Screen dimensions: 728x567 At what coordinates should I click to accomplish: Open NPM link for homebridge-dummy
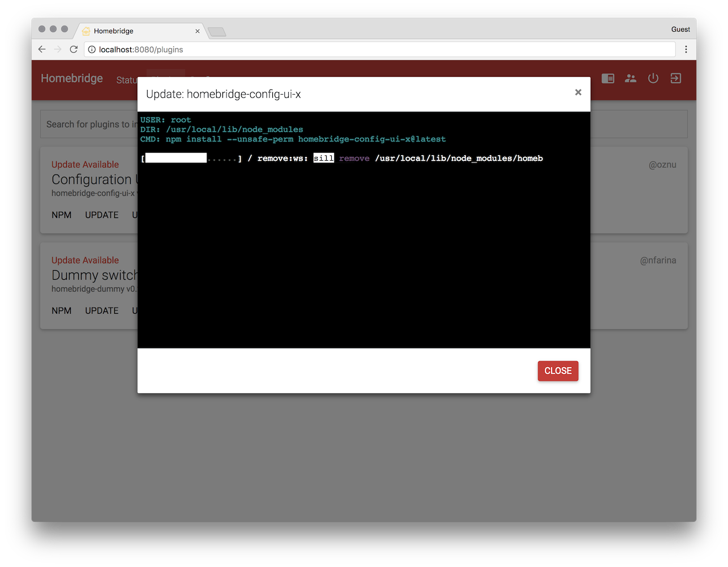click(x=62, y=310)
